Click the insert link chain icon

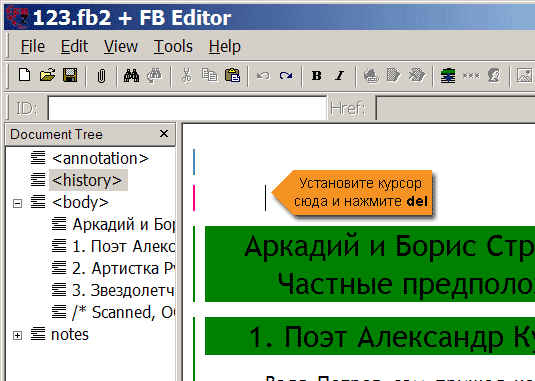coord(371,76)
